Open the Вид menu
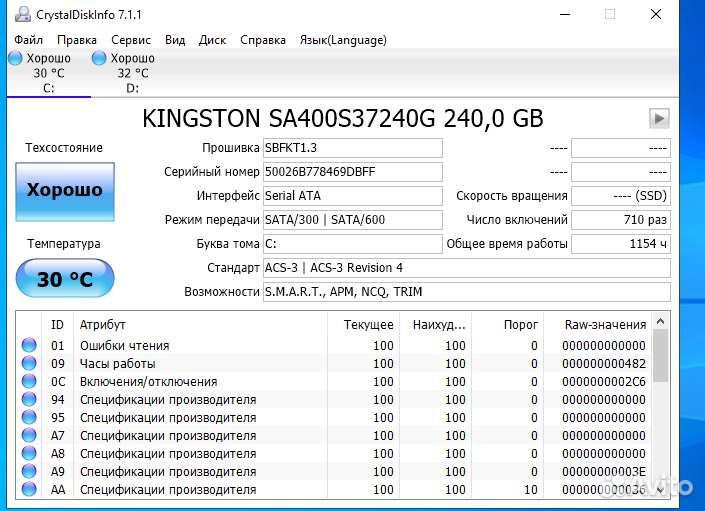 (175, 40)
